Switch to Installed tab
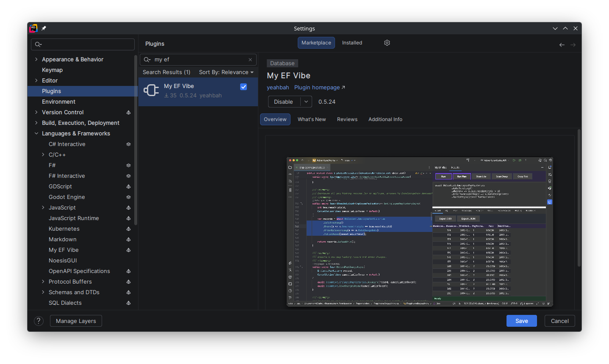Screen dimensions: 609x364 352,43
